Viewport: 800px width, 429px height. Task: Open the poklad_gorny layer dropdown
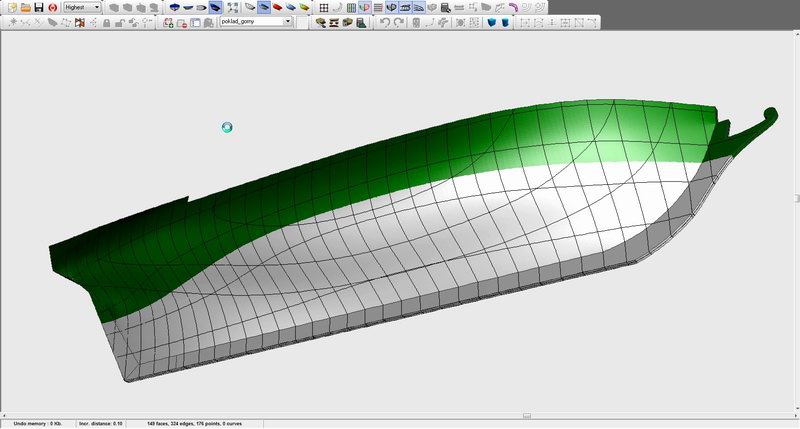(288, 22)
